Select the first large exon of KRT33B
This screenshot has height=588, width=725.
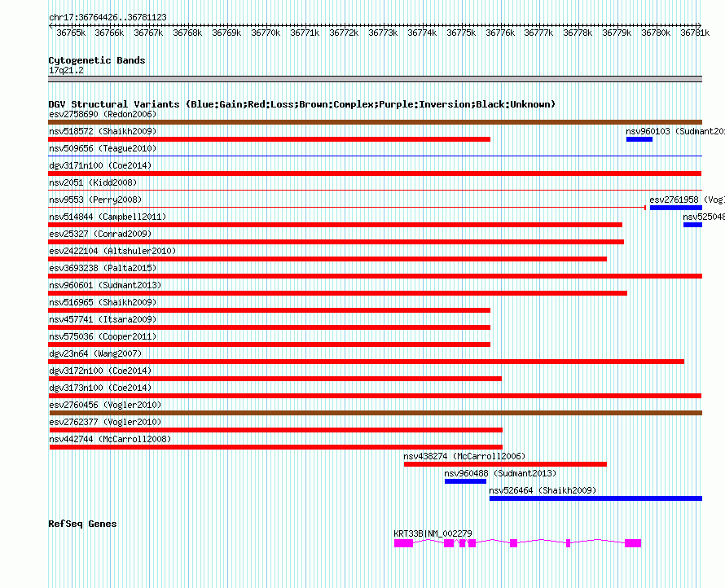coord(404,543)
